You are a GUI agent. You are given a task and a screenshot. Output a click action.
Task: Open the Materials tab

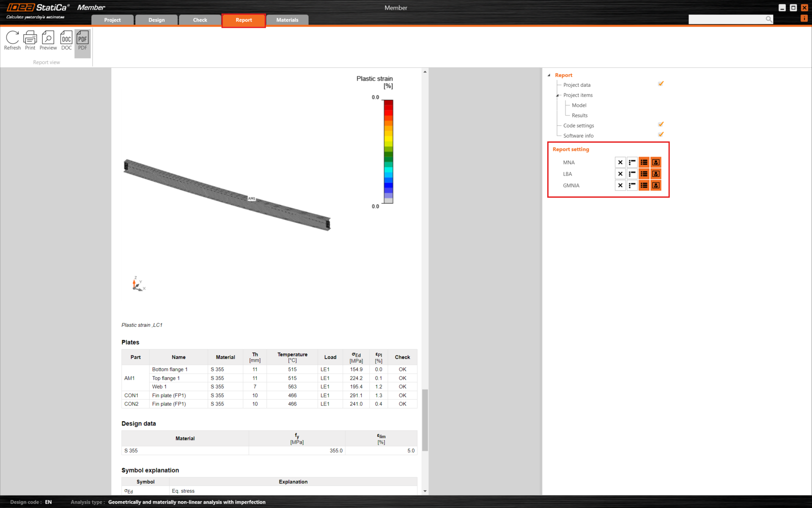287,20
